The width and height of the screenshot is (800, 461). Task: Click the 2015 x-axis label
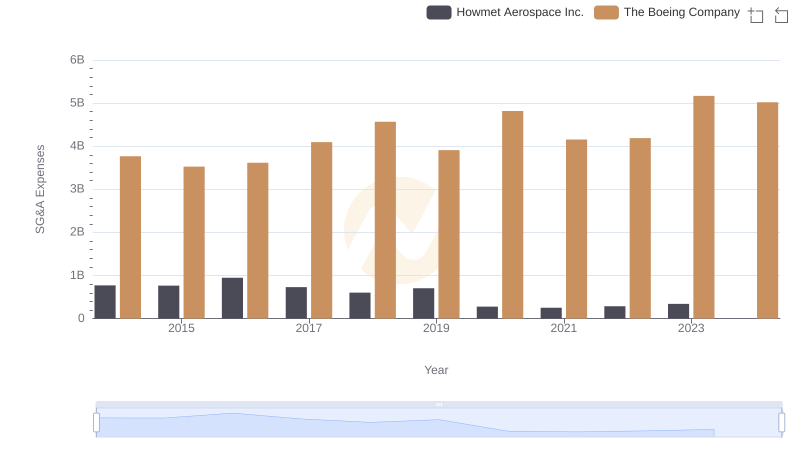click(x=181, y=328)
